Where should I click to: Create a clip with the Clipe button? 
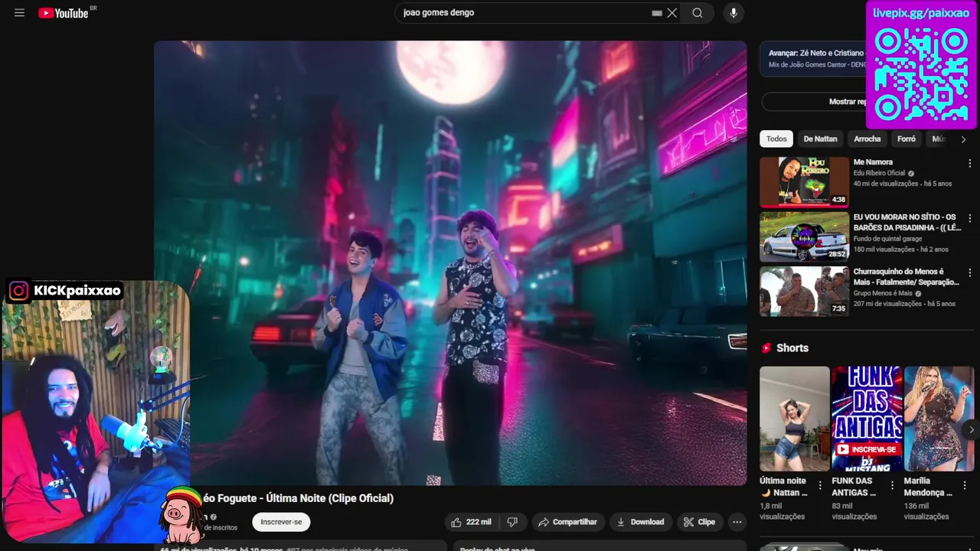pos(699,522)
